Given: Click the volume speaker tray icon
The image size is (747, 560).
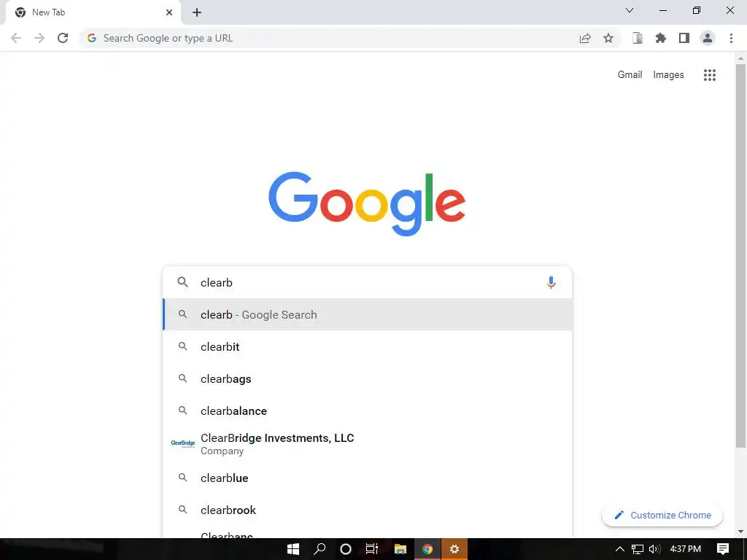Looking at the screenshot, I should (x=655, y=549).
